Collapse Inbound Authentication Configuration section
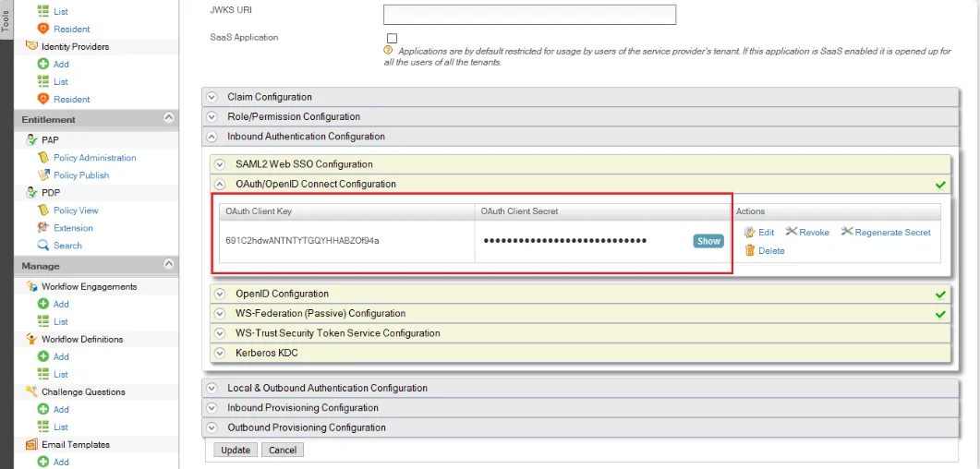This screenshot has width=980, height=469. [580, 136]
